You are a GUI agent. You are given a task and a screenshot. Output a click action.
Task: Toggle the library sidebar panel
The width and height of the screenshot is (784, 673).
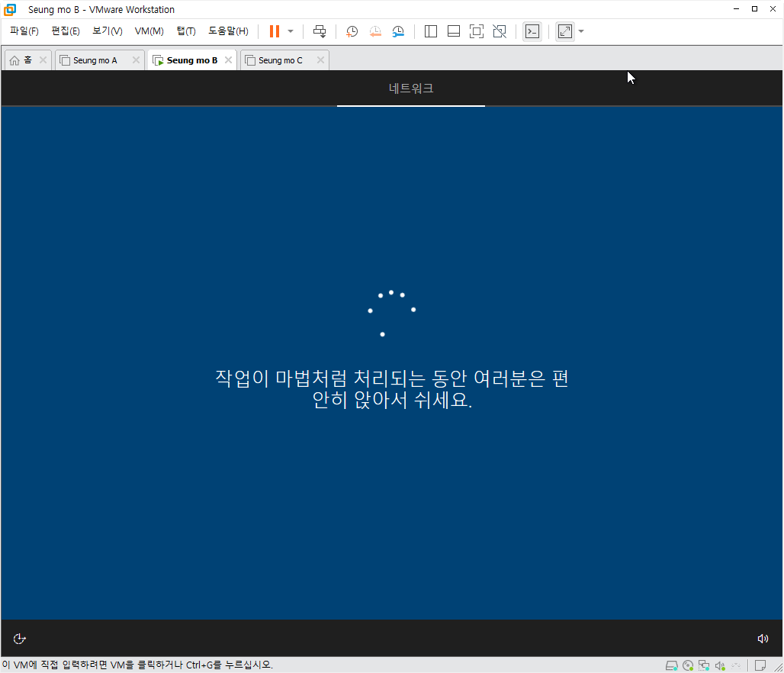(x=430, y=31)
